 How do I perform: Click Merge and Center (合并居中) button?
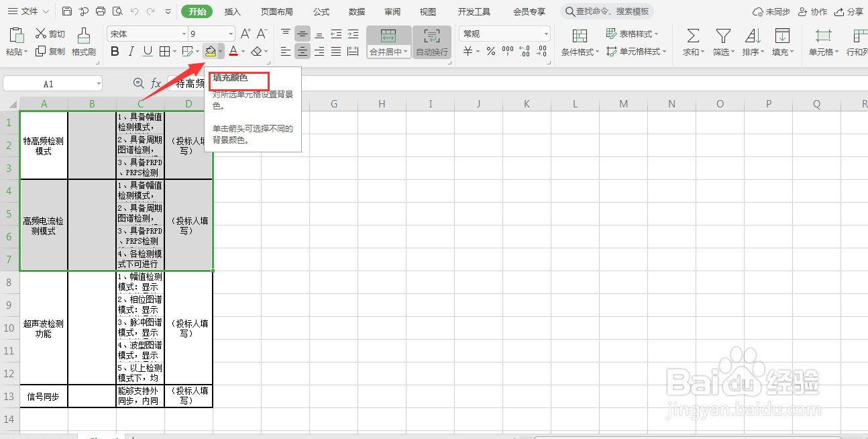389,42
